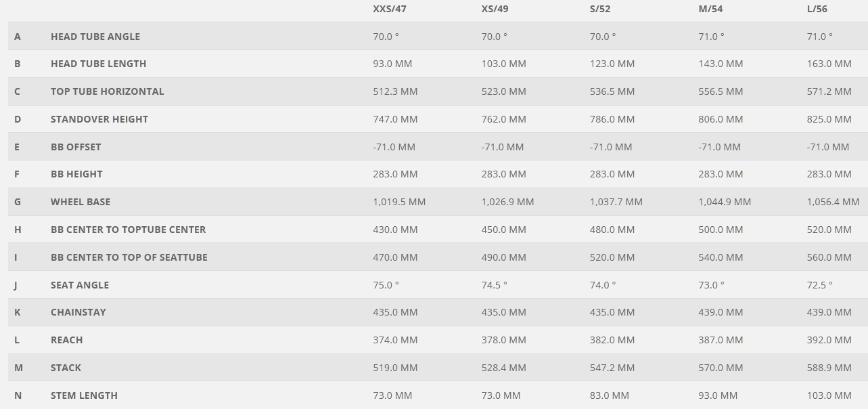
Task: Click the TOP TUBE HORIZONTAL label
Action: coord(107,91)
